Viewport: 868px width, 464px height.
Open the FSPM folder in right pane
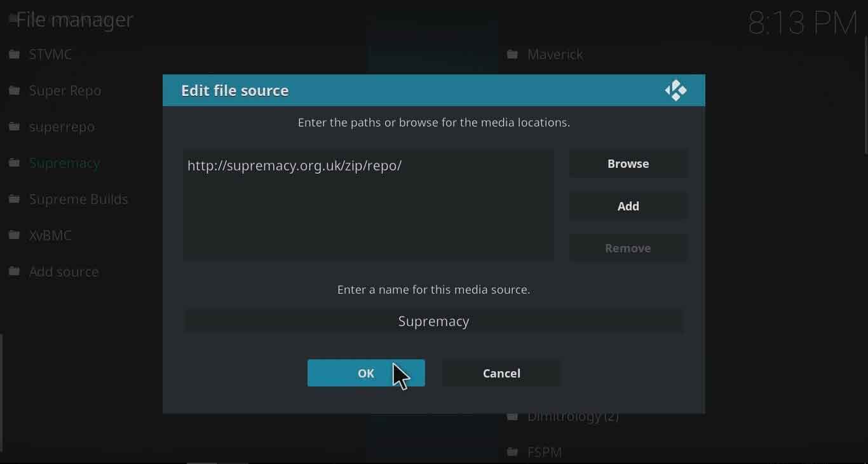pyautogui.click(x=545, y=453)
